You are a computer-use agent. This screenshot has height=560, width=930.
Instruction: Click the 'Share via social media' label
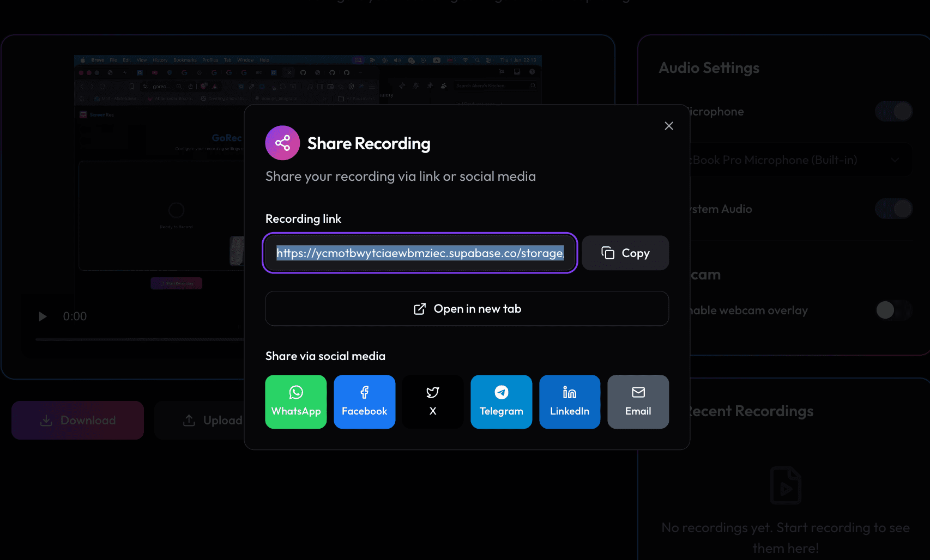click(325, 356)
